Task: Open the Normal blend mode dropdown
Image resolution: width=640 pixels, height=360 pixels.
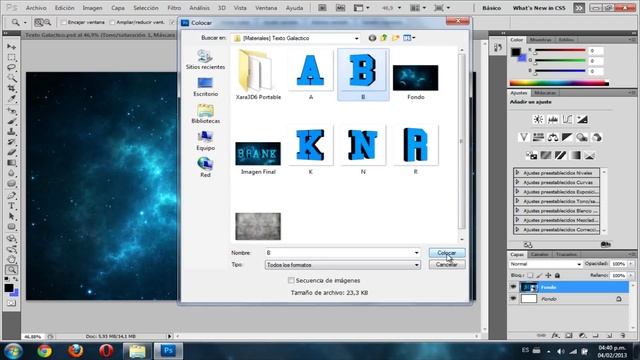Action: point(546,264)
